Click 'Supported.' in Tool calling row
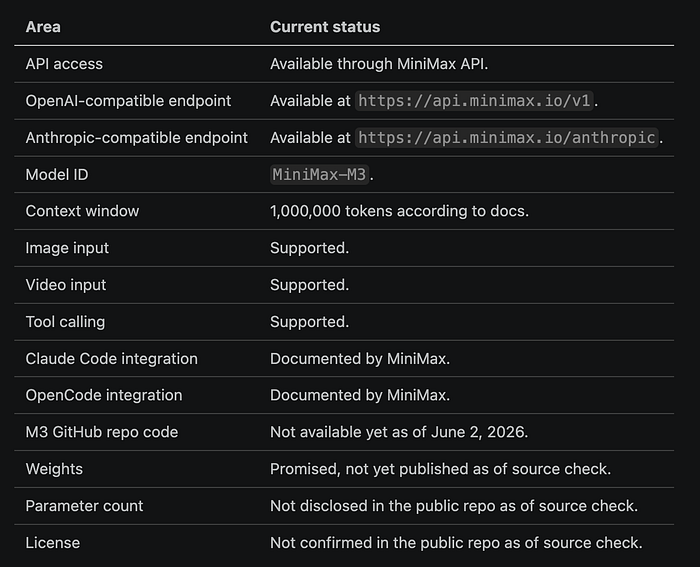700x567 pixels. pyautogui.click(x=309, y=322)
